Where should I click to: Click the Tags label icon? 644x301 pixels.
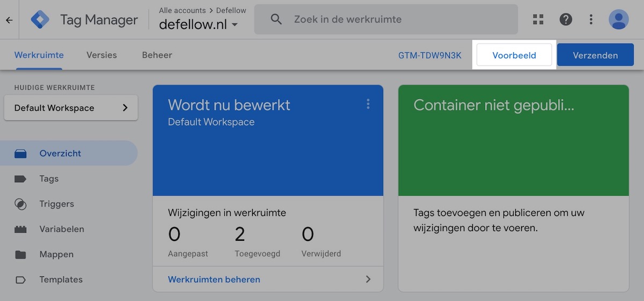click(20, 179)
